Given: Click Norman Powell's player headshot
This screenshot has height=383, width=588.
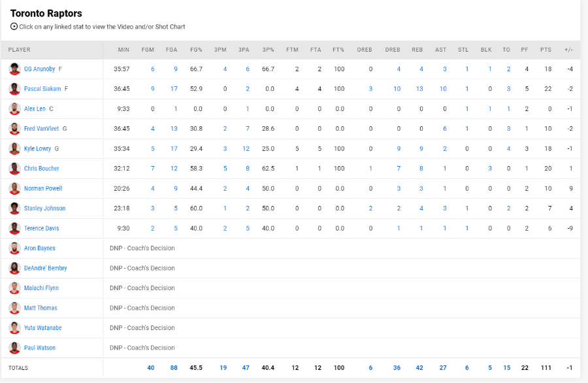Looking at the screenshot, I should click(14, 188).
